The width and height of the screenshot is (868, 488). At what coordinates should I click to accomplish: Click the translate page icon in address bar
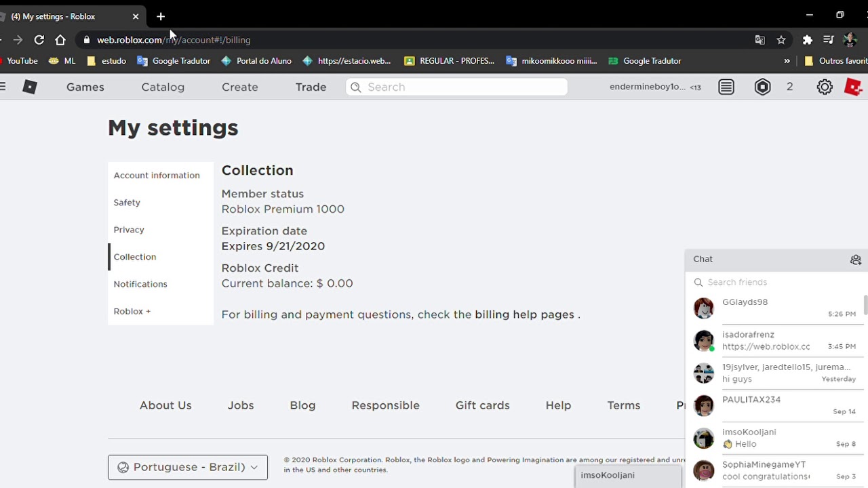tap(760, 40)
